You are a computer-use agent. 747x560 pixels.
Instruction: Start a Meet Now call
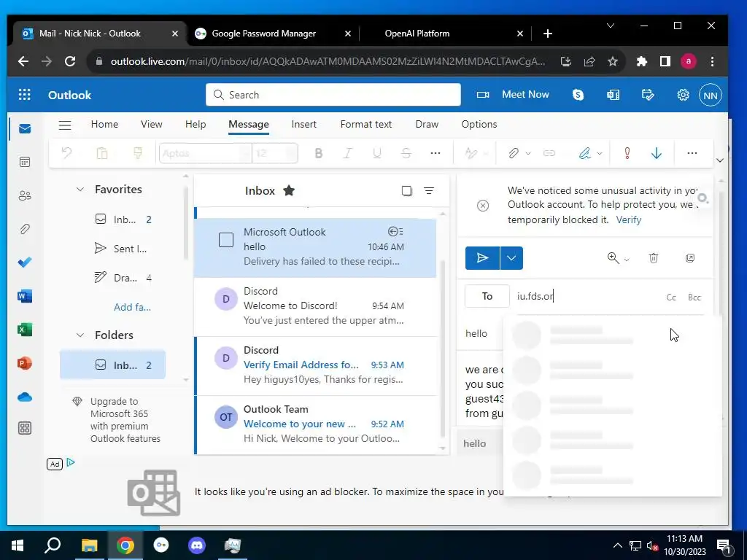[513, 95]
